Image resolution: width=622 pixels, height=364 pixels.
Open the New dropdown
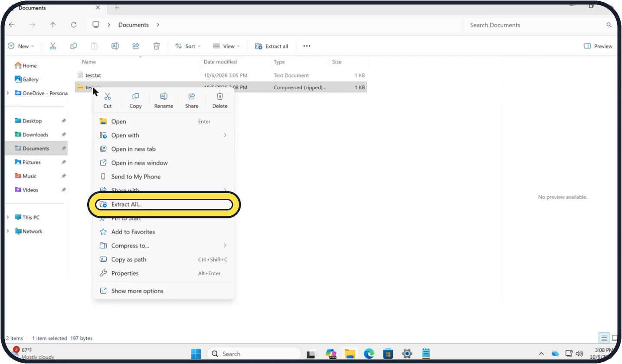(x=21, y=46)
